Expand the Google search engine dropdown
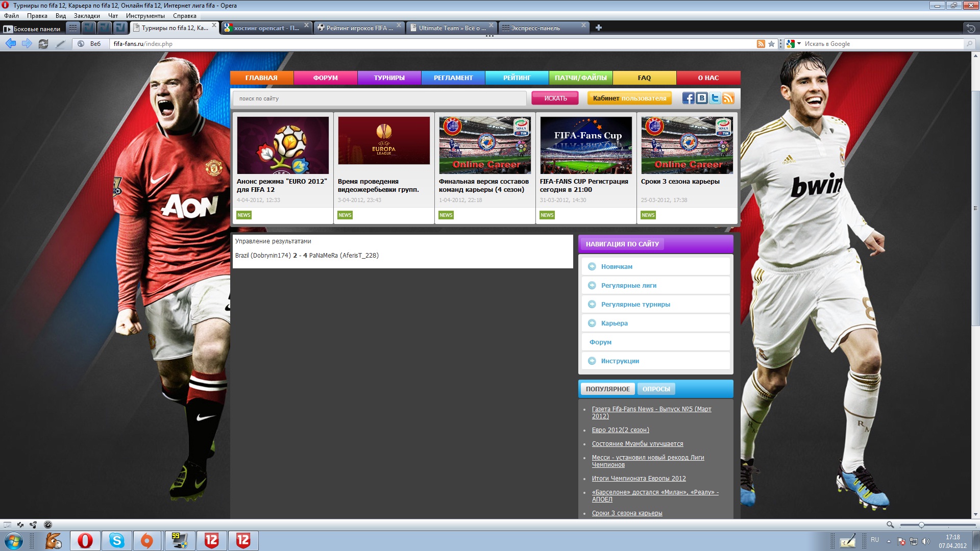 799,44
